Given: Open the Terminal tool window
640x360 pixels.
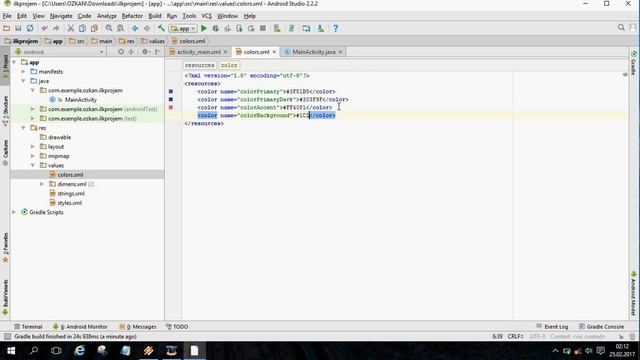Looking at the screenshot, I should (28, 327).
